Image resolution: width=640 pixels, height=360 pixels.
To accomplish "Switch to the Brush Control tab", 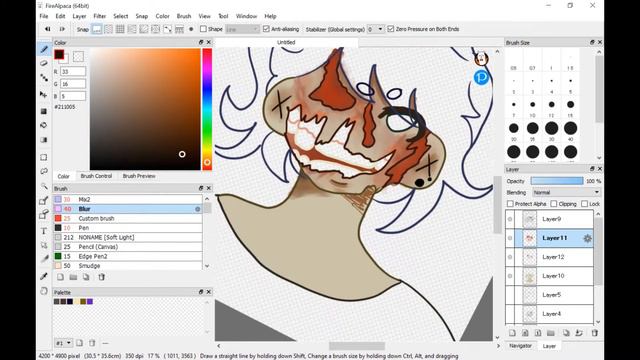I will [96, 176].
